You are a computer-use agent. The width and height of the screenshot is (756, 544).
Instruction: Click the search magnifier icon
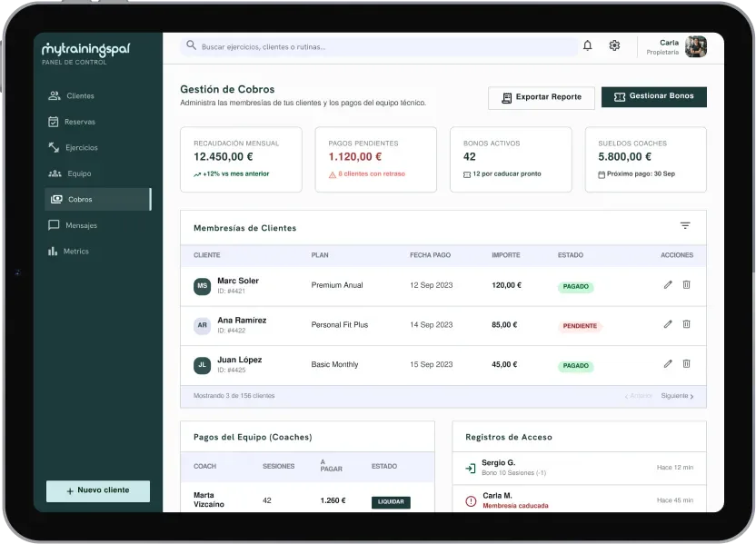pyautogui.click(x=191, y=45)
